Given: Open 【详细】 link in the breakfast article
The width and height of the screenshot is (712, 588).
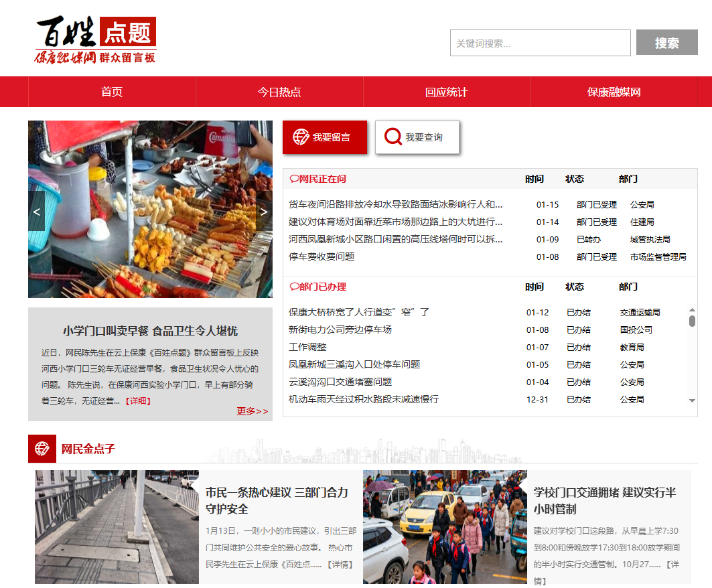Looking at the screenshot, I should 138,401.
